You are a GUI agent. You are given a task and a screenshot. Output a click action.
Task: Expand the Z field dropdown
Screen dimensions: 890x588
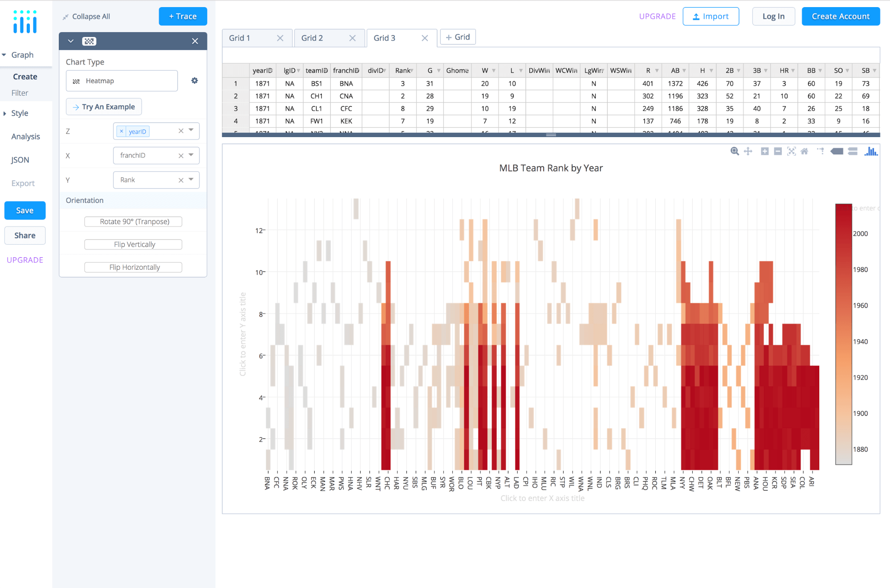tap(191, 131)
